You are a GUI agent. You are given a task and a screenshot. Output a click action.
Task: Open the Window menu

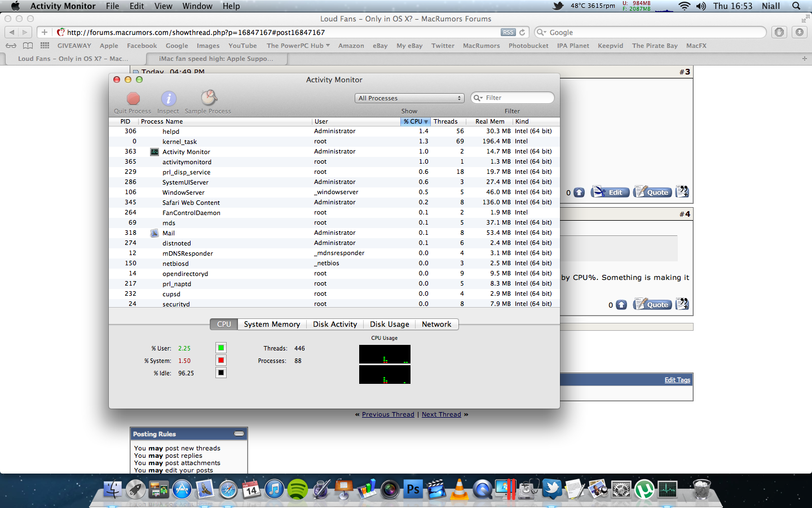click(x=197, y=6)
